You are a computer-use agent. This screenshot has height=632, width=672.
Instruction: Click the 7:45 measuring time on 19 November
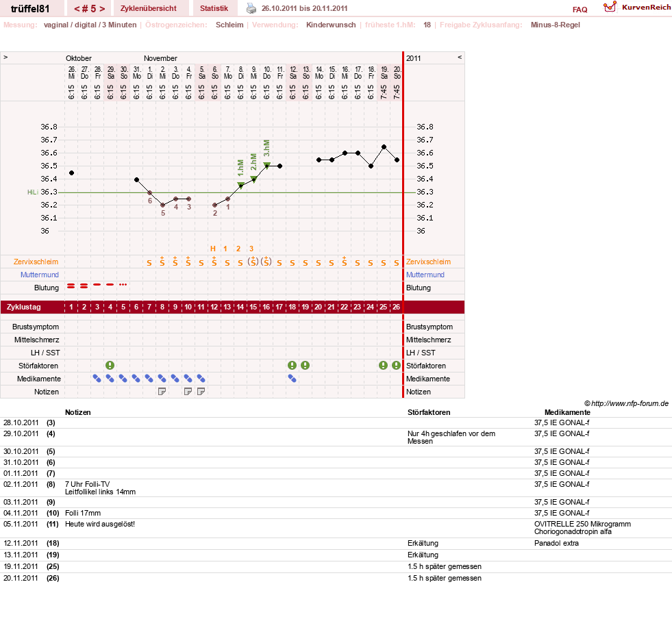384,92
